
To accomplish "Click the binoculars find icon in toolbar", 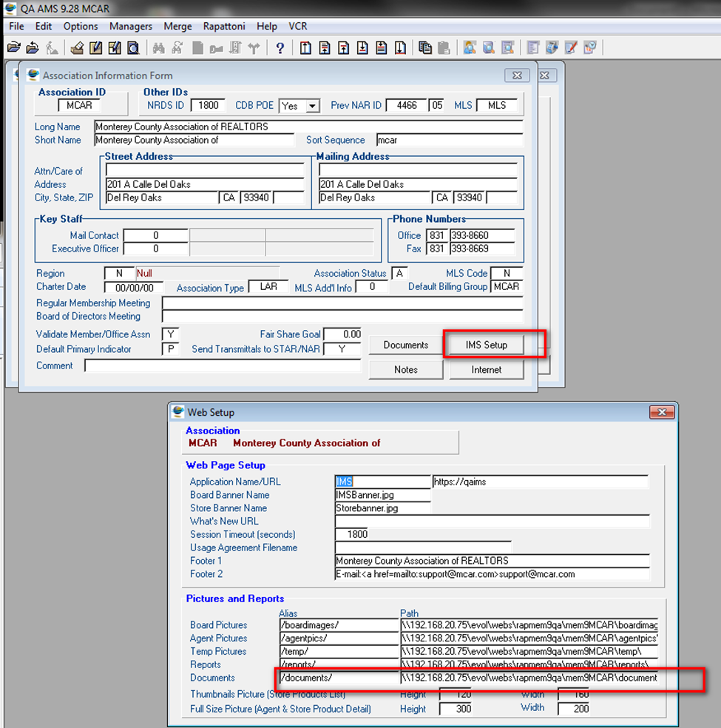I will tap(158, 48).
